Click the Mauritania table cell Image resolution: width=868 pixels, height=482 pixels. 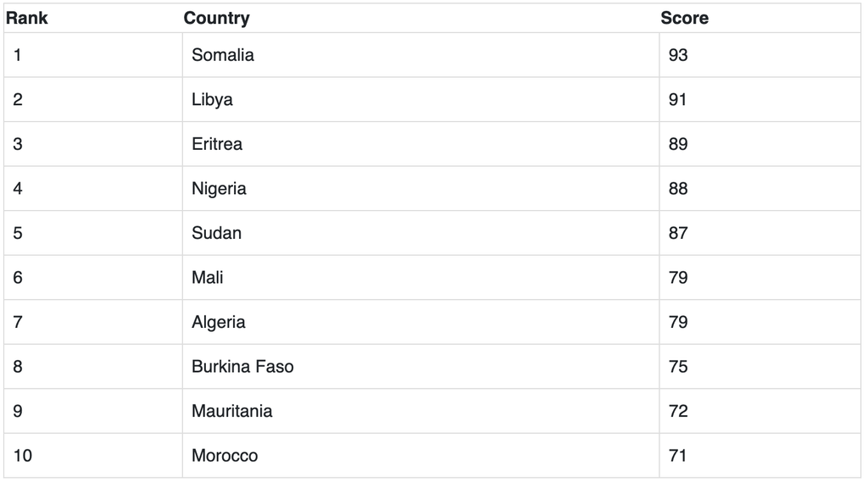tap(232, 411)
